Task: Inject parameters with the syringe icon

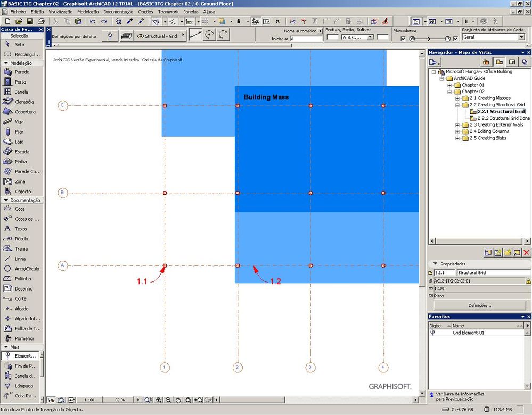Action: pos(141,21)
